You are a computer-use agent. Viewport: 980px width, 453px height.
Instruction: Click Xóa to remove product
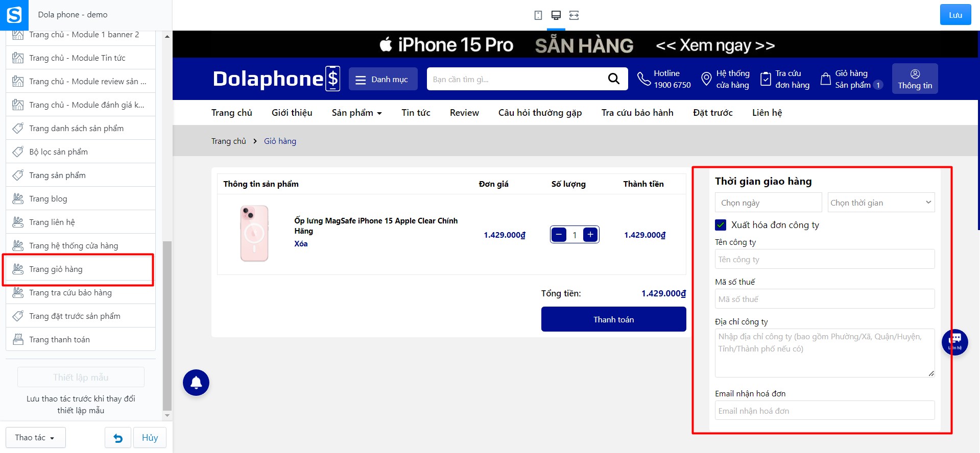(301, 244)
